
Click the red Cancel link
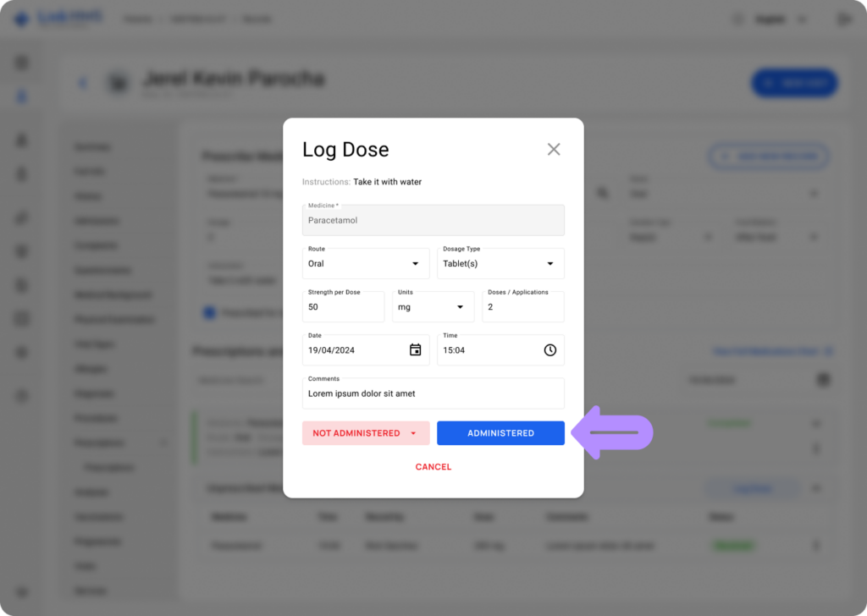(x=433, y=467)
